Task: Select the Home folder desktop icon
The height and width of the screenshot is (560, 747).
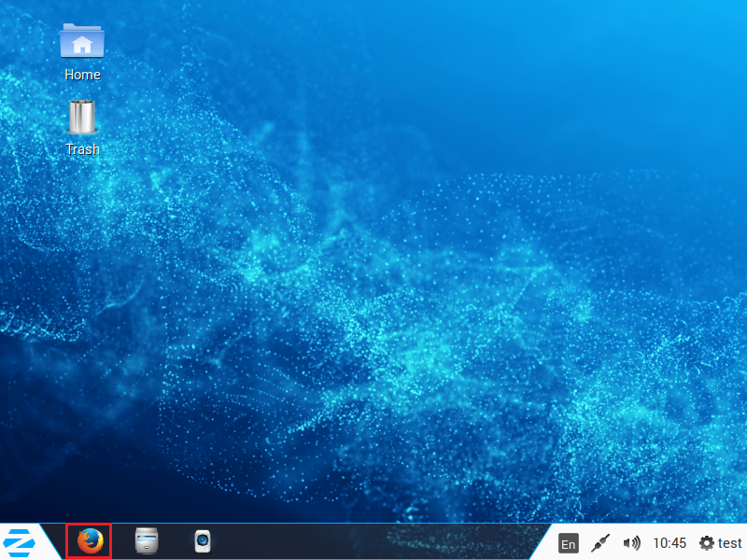Action: [x=82, y=41]
